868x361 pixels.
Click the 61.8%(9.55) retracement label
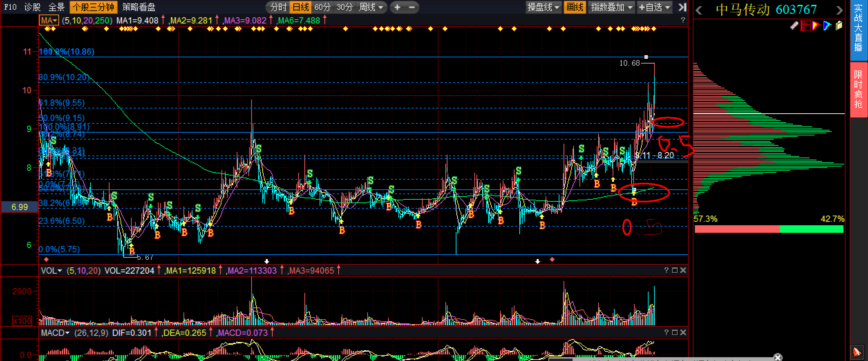click(62, 103)
